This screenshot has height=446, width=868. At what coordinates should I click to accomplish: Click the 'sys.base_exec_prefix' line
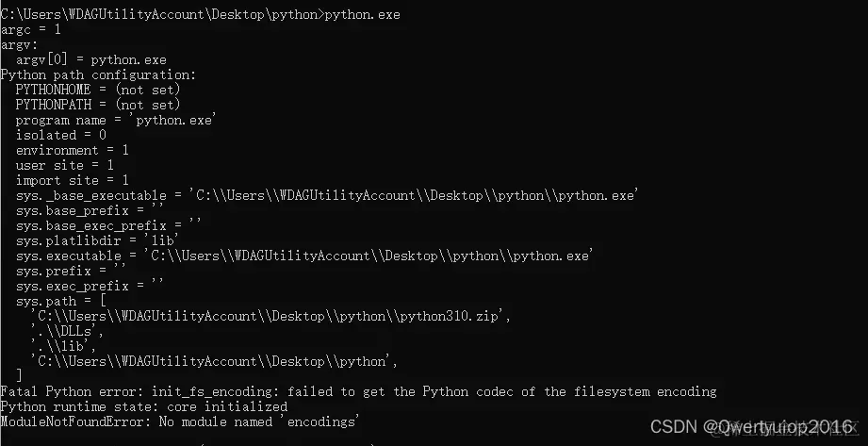click(109, 225)
